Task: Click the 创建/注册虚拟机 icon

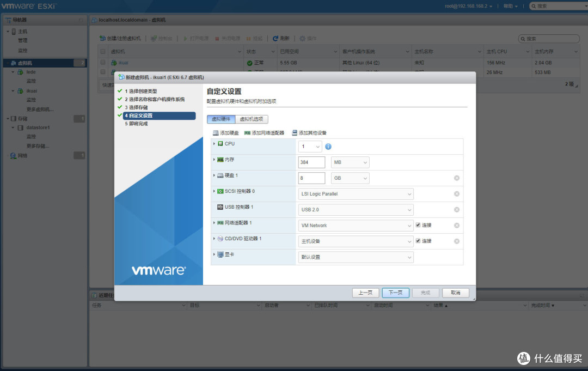Action: click(x=103, y=39)
